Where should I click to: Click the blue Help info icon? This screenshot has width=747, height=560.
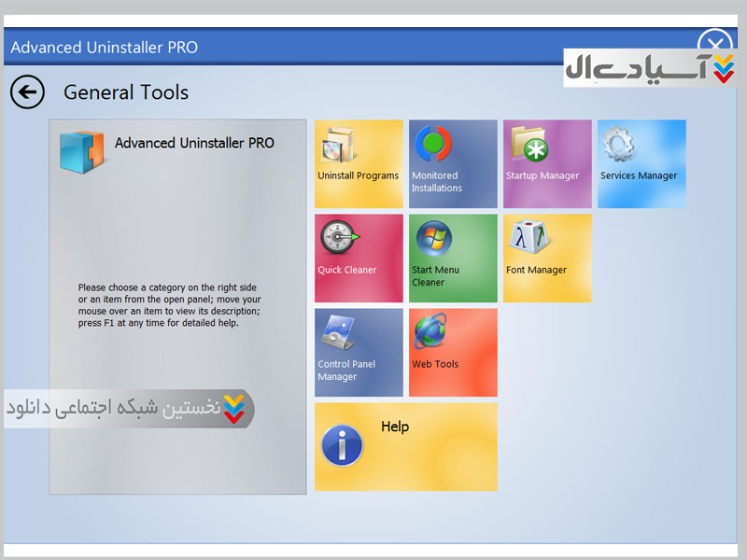pyautogui.click(x=342, y=445)
